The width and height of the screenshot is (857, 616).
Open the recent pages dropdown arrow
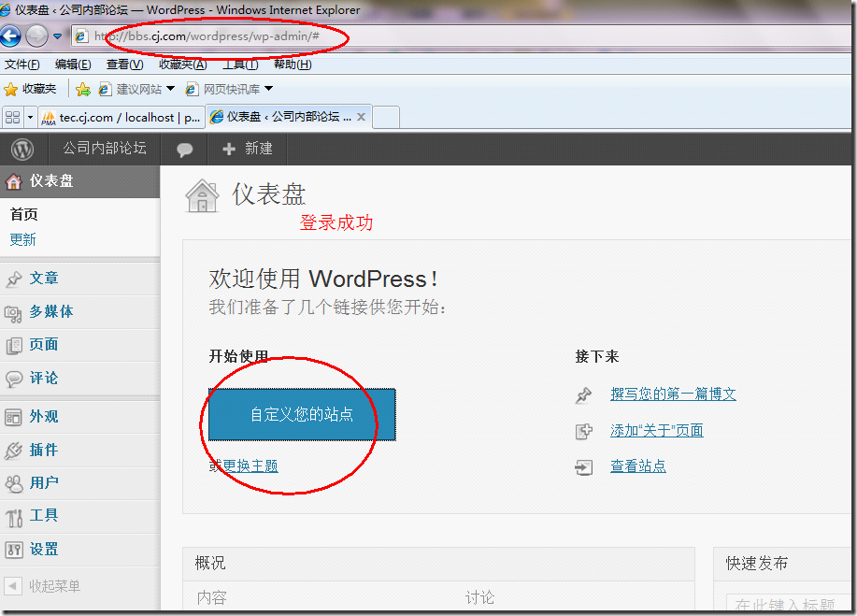click(x=57, y=36)
